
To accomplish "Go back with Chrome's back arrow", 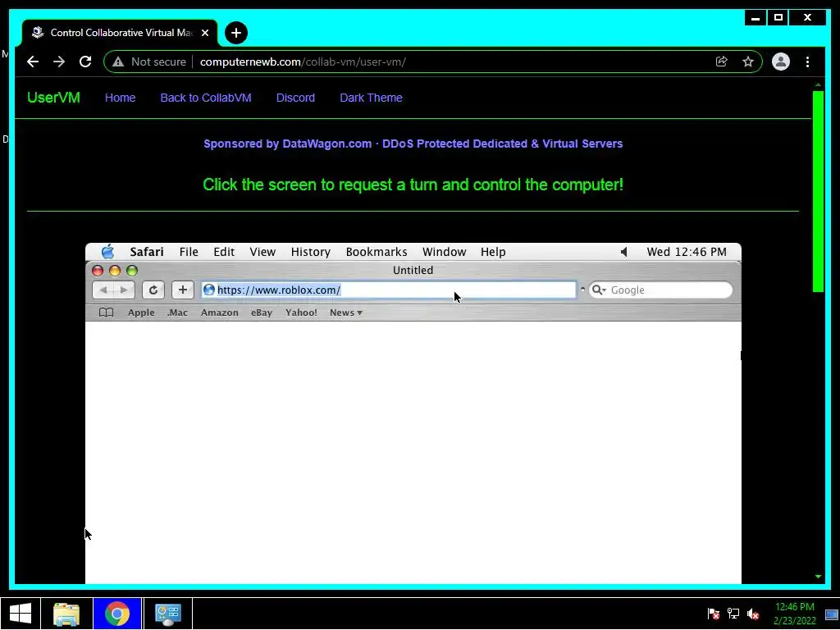I will coord(33,62).
